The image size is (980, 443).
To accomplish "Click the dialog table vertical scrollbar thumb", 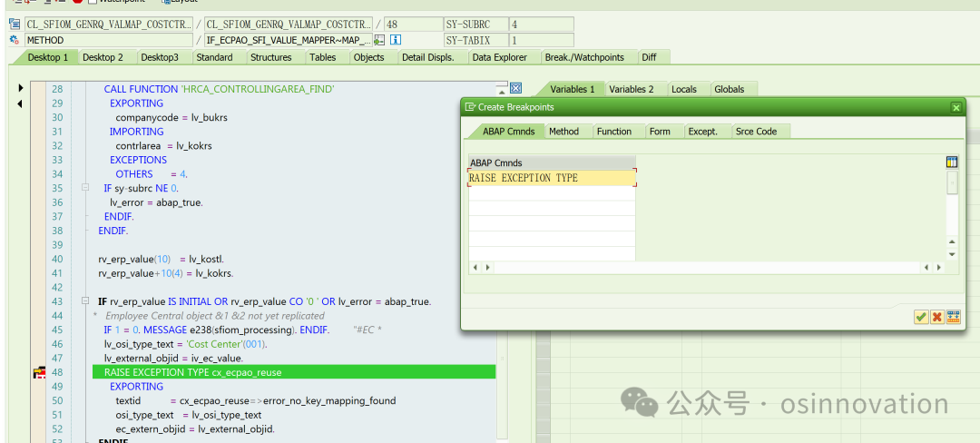I will point(952,182).
